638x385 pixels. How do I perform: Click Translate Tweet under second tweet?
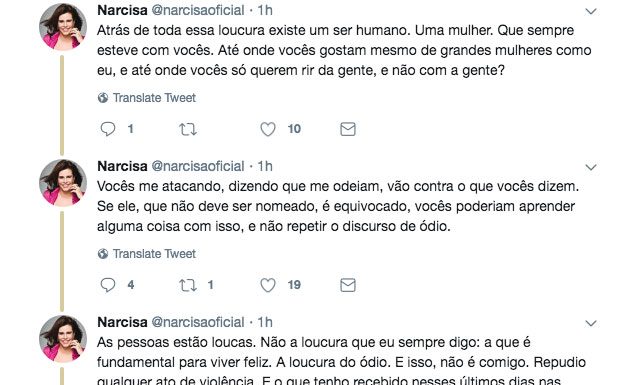(x=154, y=254)
